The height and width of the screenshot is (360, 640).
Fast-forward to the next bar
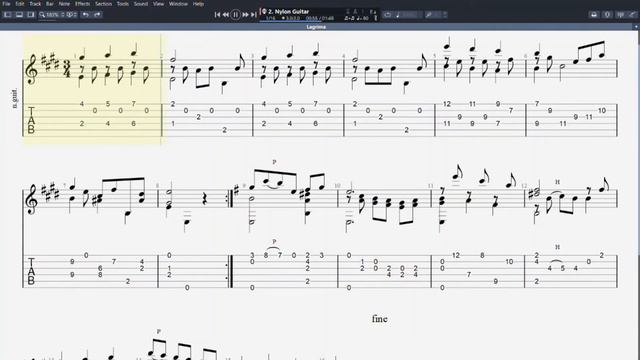pos(245,15)
